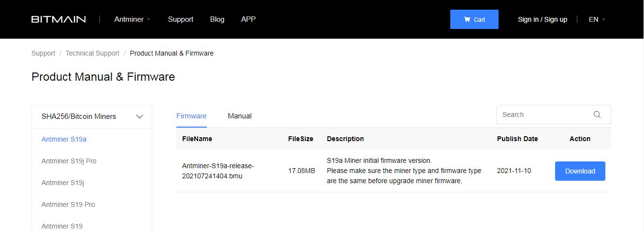
Task: Open the Antminer dropdown menu
Action: pyautogui.click(x=132, y=19)
